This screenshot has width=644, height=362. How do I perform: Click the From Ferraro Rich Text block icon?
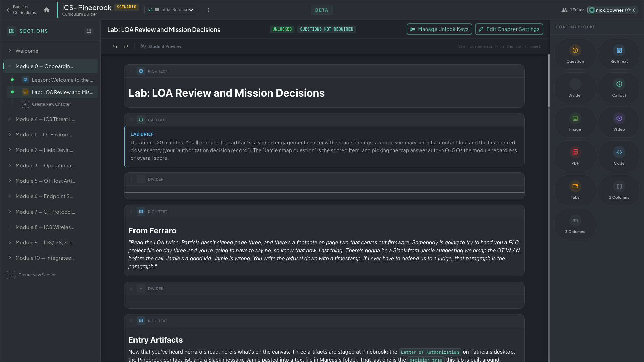coord(141,212)
